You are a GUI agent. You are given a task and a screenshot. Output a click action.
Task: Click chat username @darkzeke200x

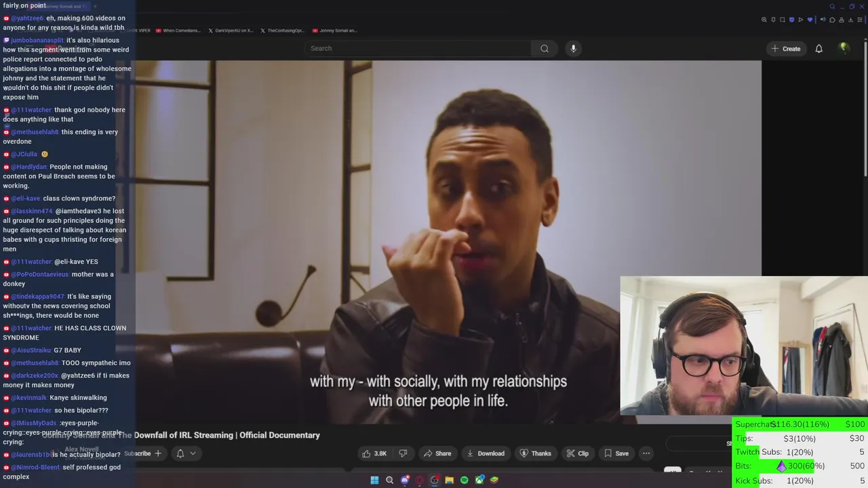(35, 375)
